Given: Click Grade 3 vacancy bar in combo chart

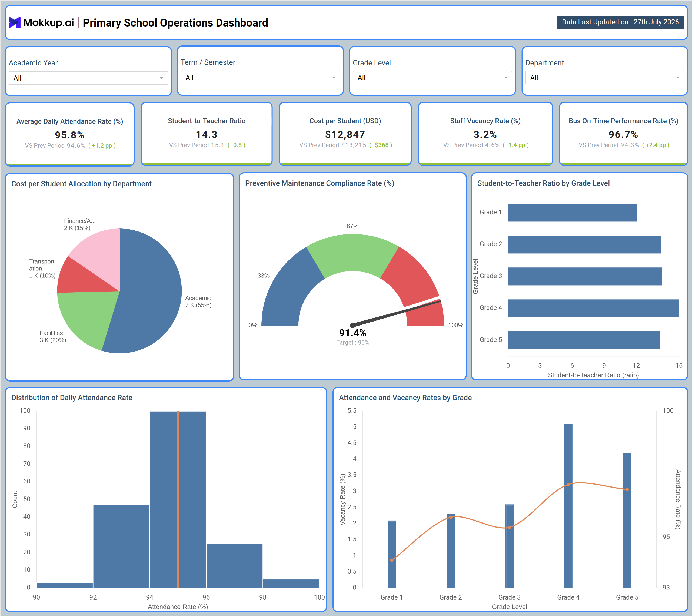Looking at the screenshot, I should (x=509, y=546).
